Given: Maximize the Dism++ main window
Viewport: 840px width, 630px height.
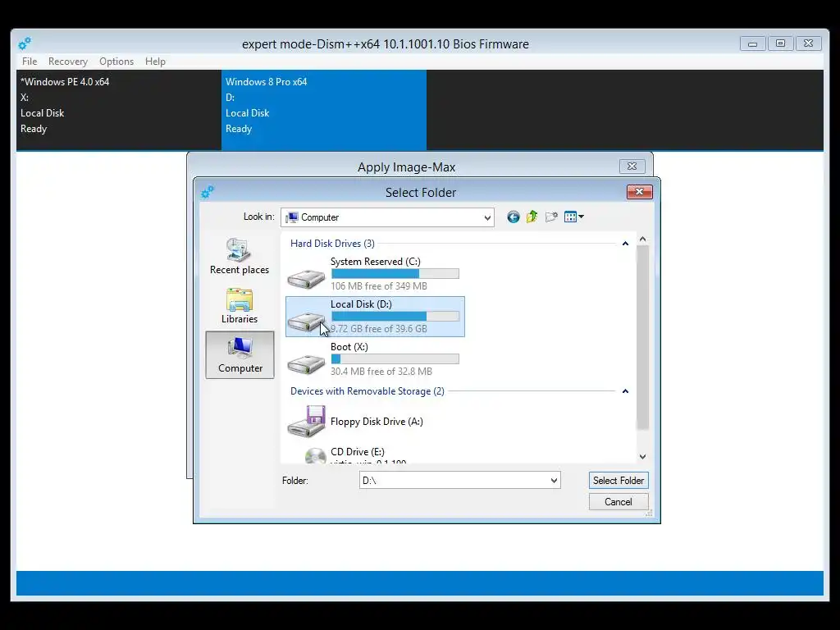Looking at the screenshot, I should point(781,44).
